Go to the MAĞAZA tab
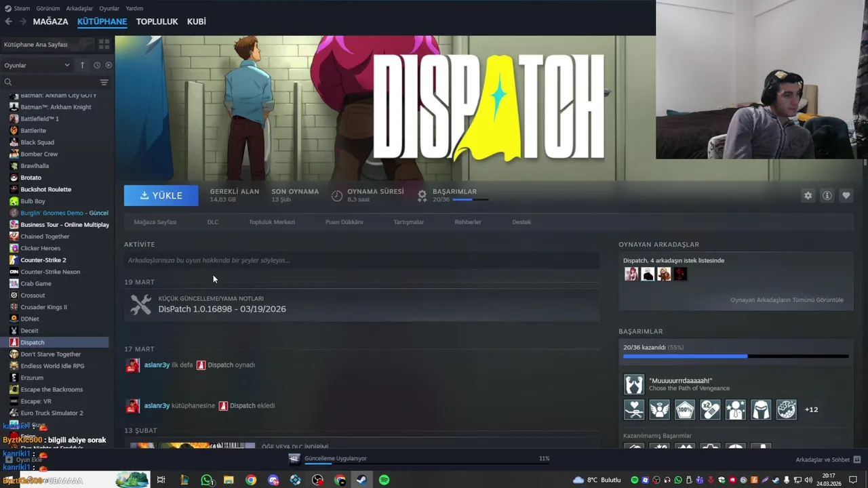 (51, 22)
